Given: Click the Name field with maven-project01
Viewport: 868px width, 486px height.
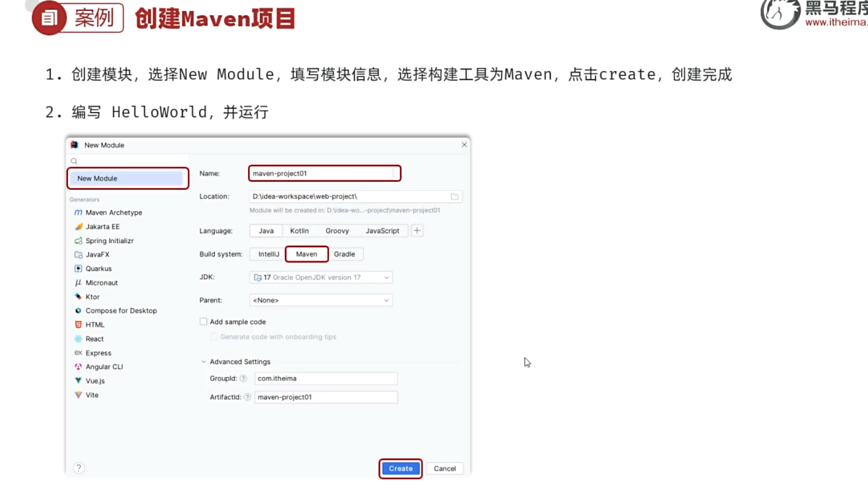Looking at the screenshot, I should [x=324, y=173].
